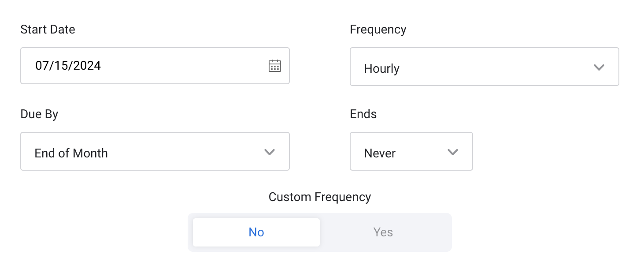Click the Custom Frequency heading label
This screenshot has height=269, width=644.
coord(320,197)
